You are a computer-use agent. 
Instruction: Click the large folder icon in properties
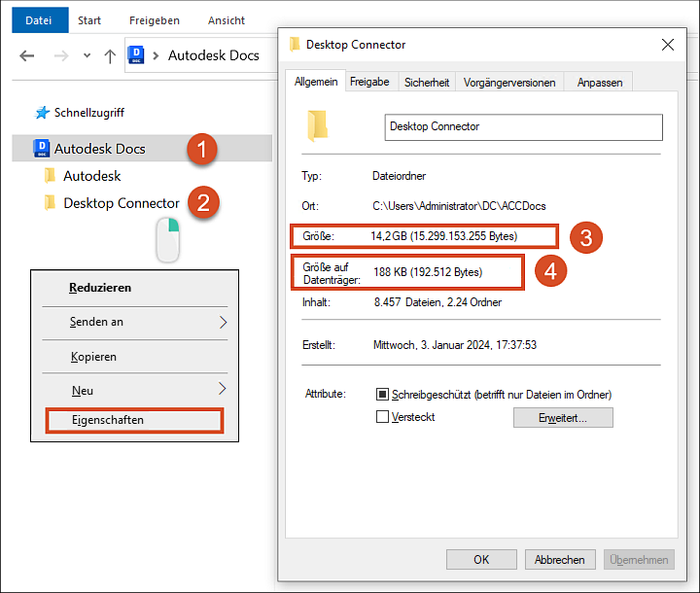[x=317, y=126]
